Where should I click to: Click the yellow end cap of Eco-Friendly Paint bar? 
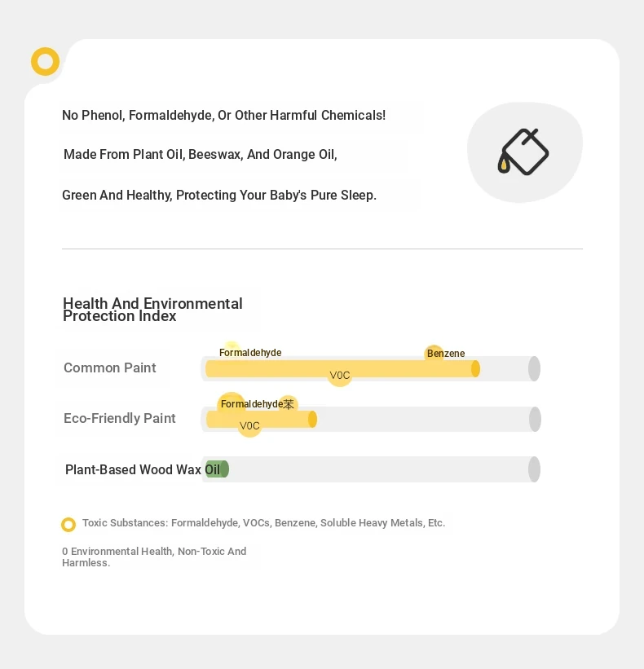coord(312,420)
